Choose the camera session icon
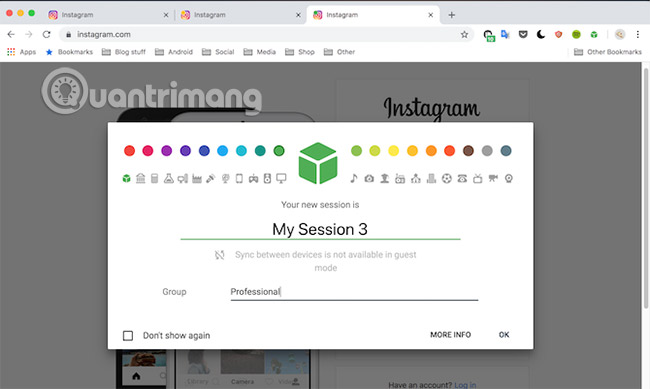650x389 pixels. tap(369, 179)
